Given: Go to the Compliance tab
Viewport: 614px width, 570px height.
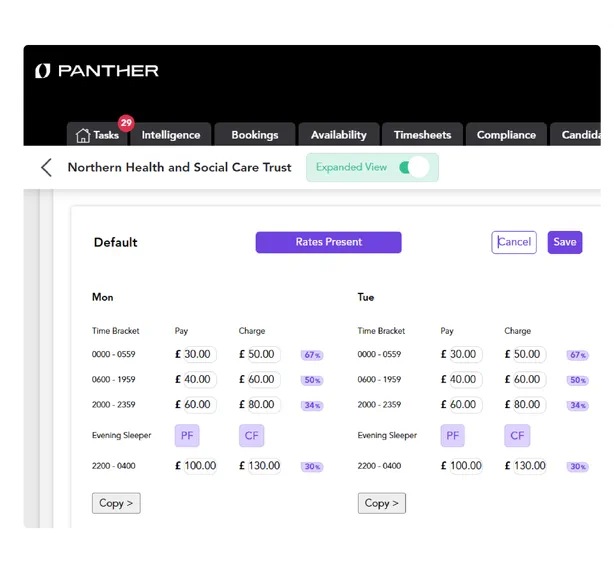Looking at the screenshot, I should pos(506,135).
